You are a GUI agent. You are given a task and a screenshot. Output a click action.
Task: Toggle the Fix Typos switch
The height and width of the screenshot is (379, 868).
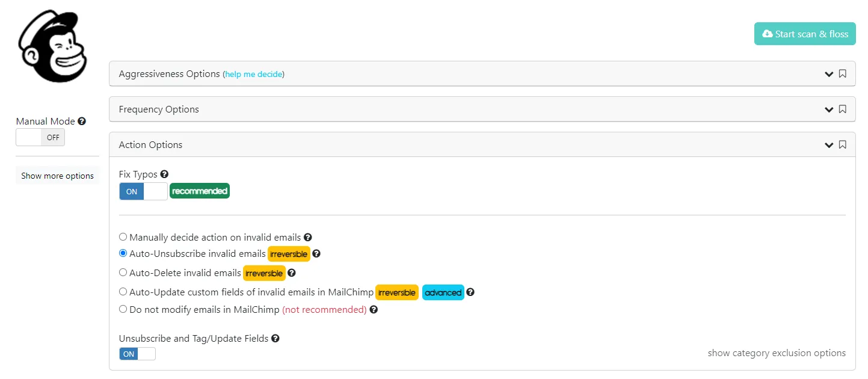143,191
